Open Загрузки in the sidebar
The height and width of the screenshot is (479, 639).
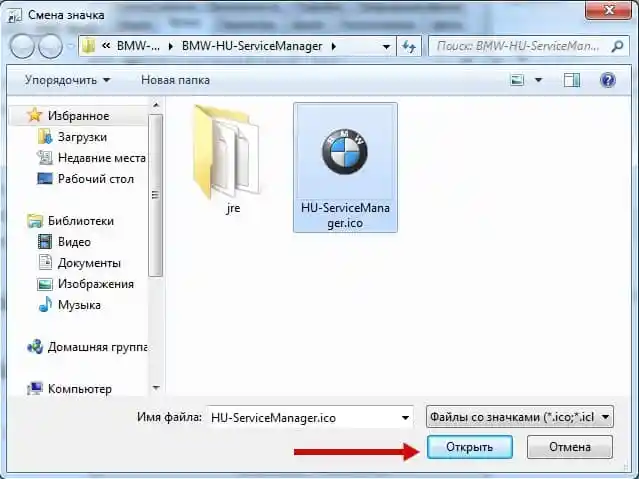(82, 137)
